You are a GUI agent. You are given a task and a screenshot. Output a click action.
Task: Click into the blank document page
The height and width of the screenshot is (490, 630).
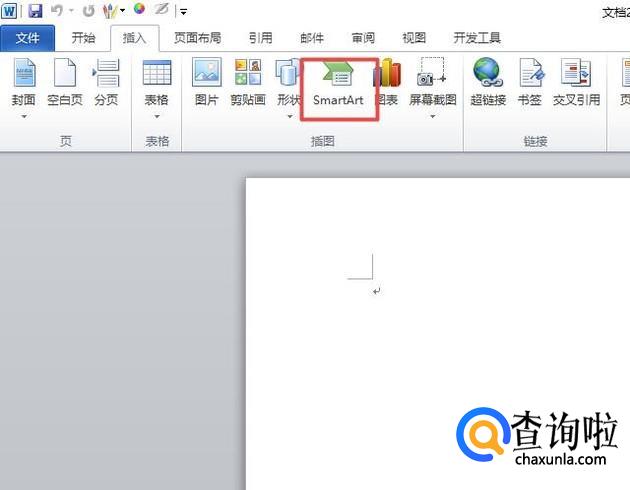click(438, 333)
